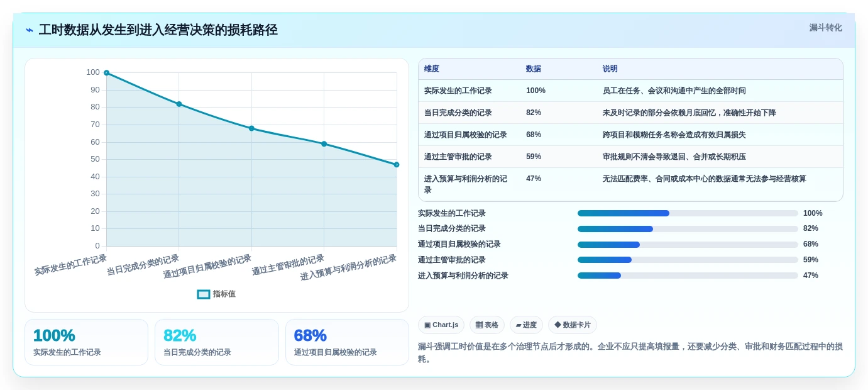The image size is (868, 390).
Task: Click the summary paragraph starting 漏斗强调工时价值
Action: pos(630,352)
